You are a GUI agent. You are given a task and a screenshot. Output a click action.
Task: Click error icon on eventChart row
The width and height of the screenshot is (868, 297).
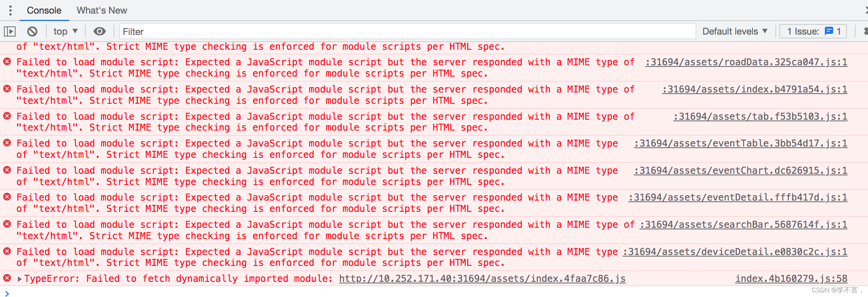coord(7,170)
